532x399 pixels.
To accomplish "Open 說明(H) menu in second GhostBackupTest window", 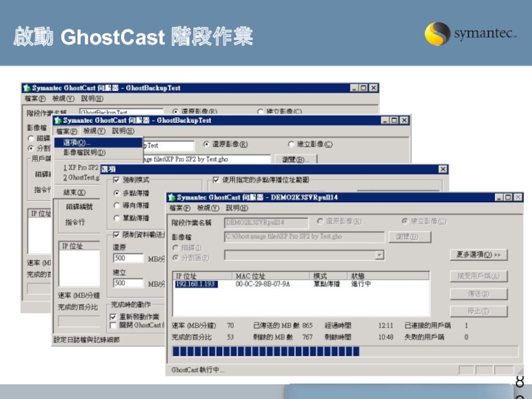I will (123, 131).
